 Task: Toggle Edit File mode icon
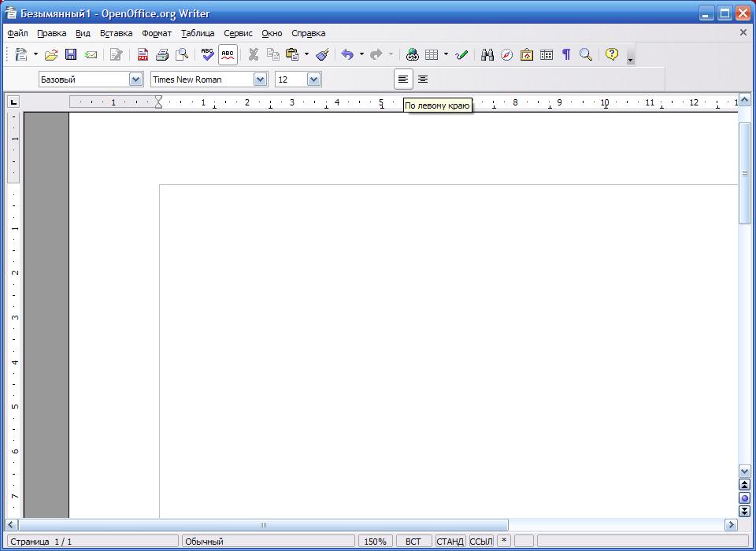click(117, 54)
